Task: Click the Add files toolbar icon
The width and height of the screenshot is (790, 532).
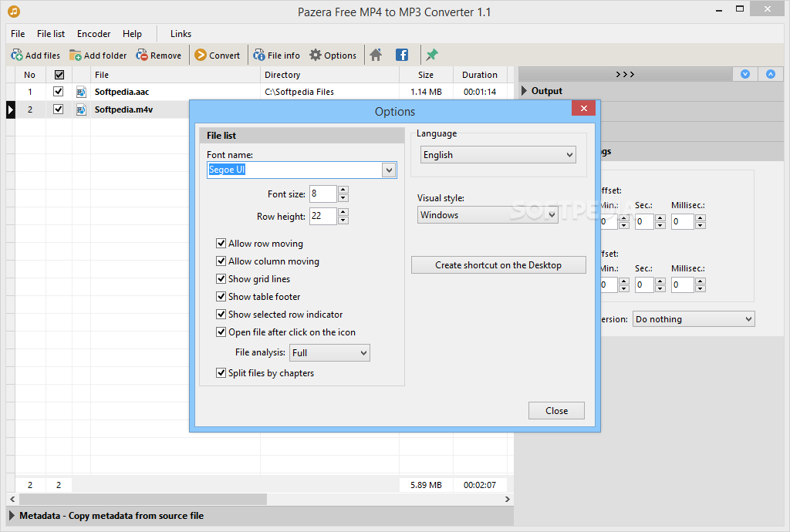Action: point(17,55)
